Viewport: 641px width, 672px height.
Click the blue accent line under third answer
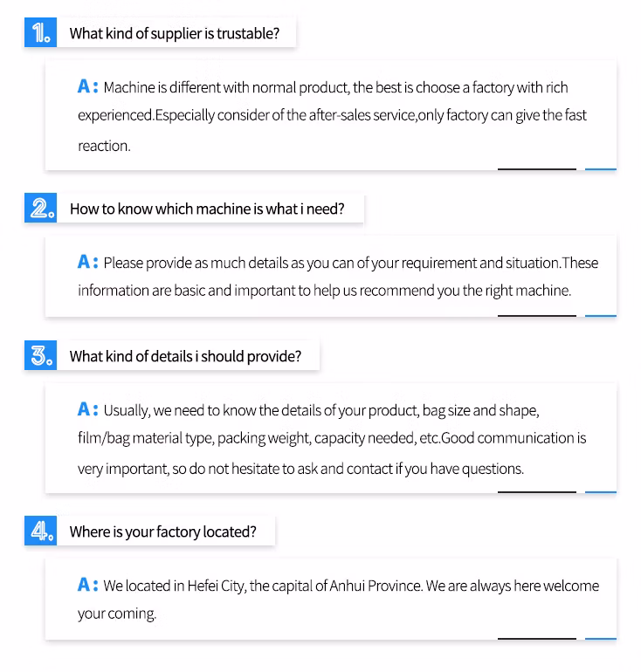click(x=601, y=492)
